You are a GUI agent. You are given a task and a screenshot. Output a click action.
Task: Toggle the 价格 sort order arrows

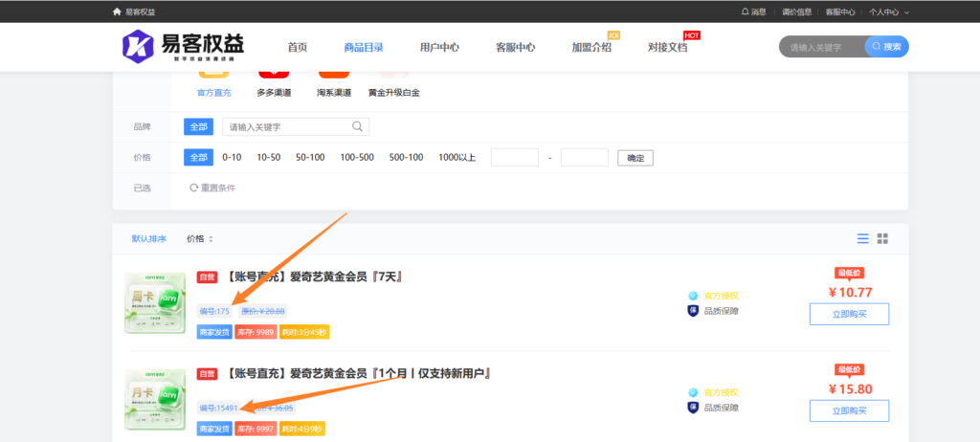tap(211, 239)
